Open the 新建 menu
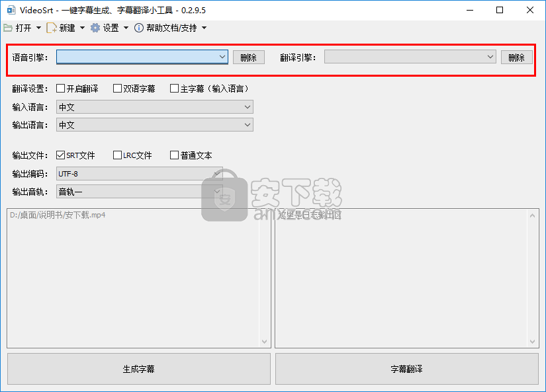Screen dimensions: 546x392 (68, 28)
